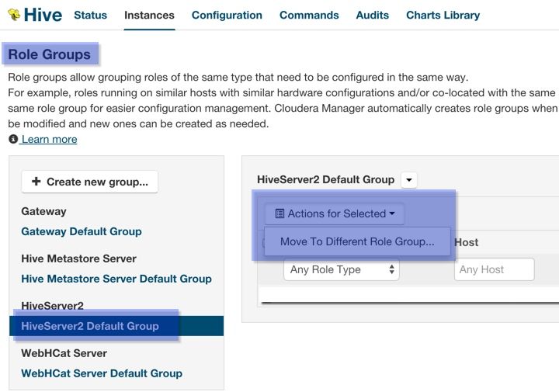Click the Create new group button
Viewport: 559px width, 392px height.
90,182
